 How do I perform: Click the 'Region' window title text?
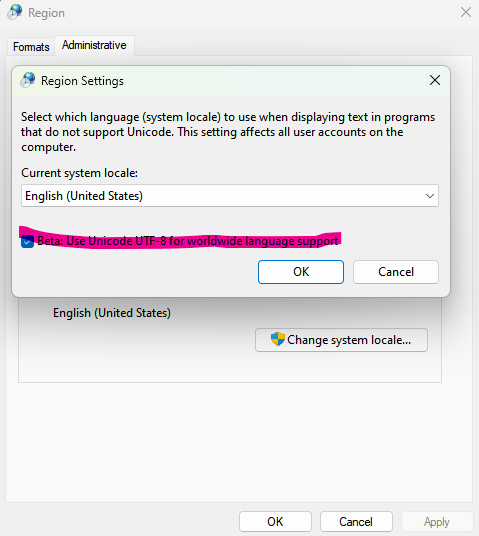click(x=46, y=13)
